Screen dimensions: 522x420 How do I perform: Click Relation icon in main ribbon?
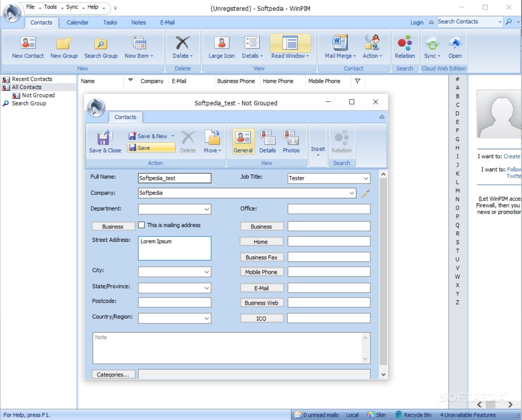[405, 48]
